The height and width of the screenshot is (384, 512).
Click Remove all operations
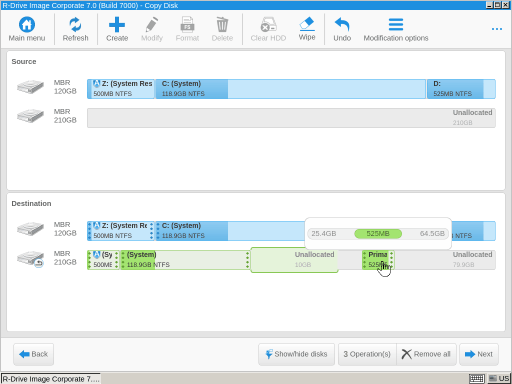click(x=426, y=354)
